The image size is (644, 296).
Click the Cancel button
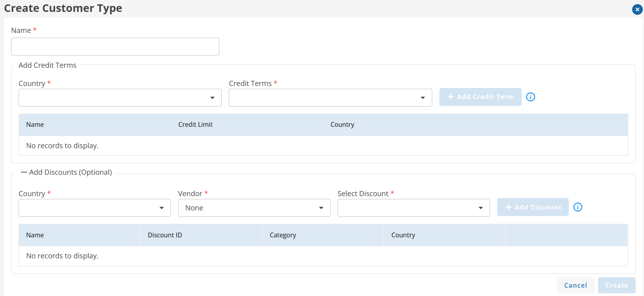(576, 285)
